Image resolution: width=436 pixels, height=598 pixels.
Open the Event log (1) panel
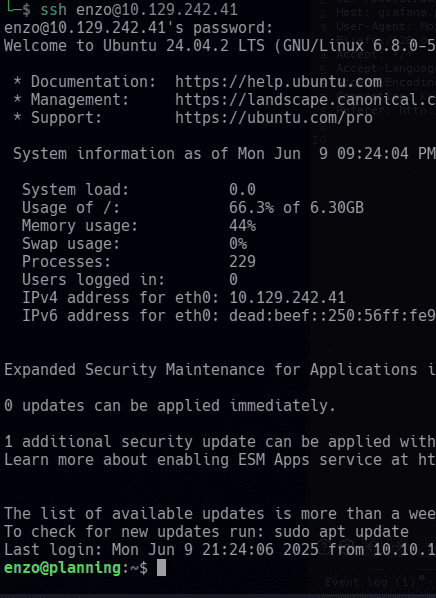[x=370, y=582]
